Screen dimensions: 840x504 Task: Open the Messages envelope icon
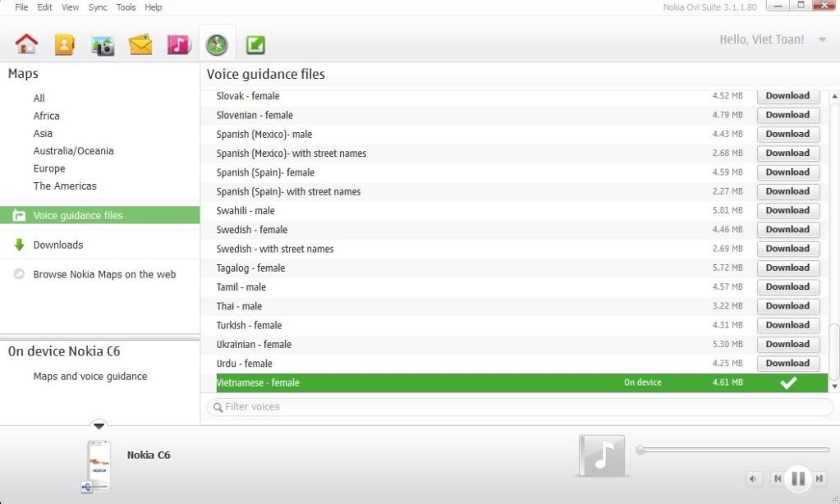click(x=140, y=45)
